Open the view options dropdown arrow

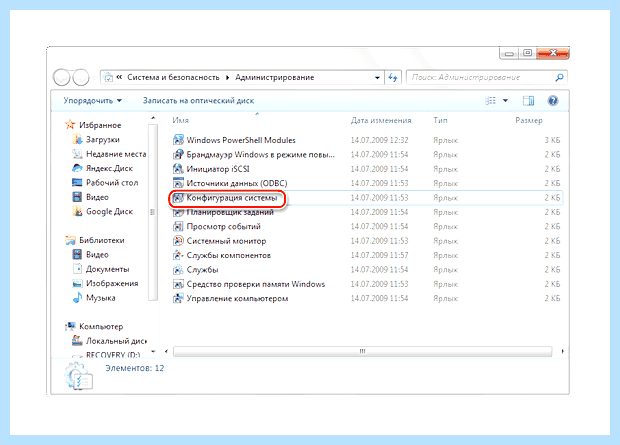[505, 101]
